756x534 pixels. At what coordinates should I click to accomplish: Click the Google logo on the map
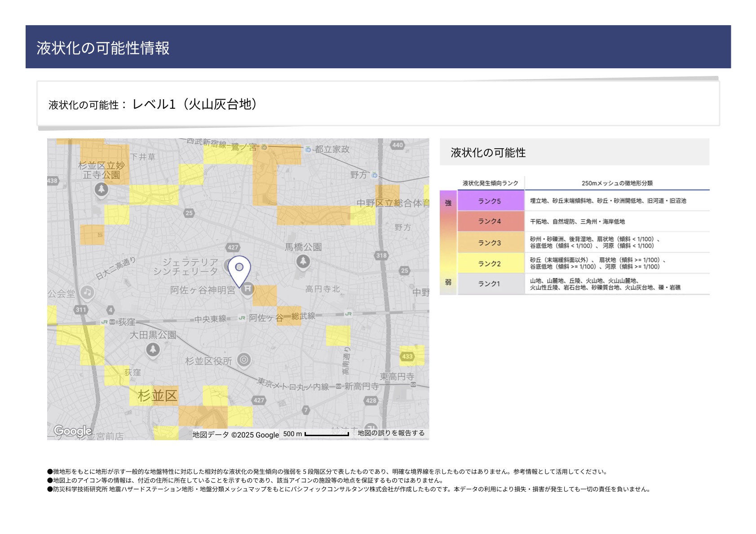(x=72, y=431)
